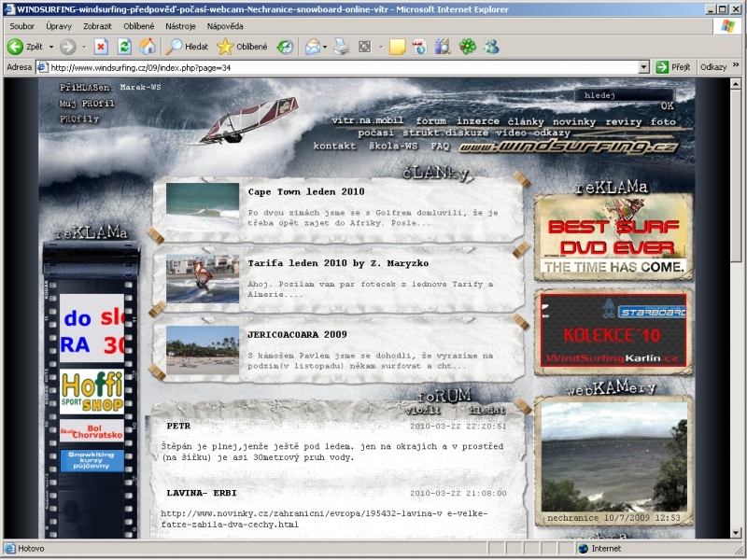Expand the address bar dropdown arrow

pyautogui.click(x=643, y=67)
